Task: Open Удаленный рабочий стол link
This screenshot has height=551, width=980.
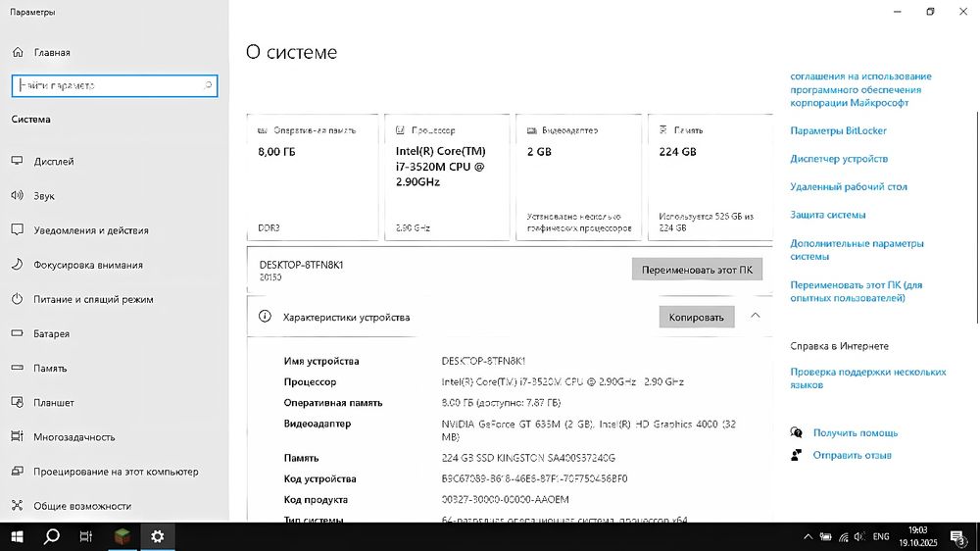Action: 848,186
